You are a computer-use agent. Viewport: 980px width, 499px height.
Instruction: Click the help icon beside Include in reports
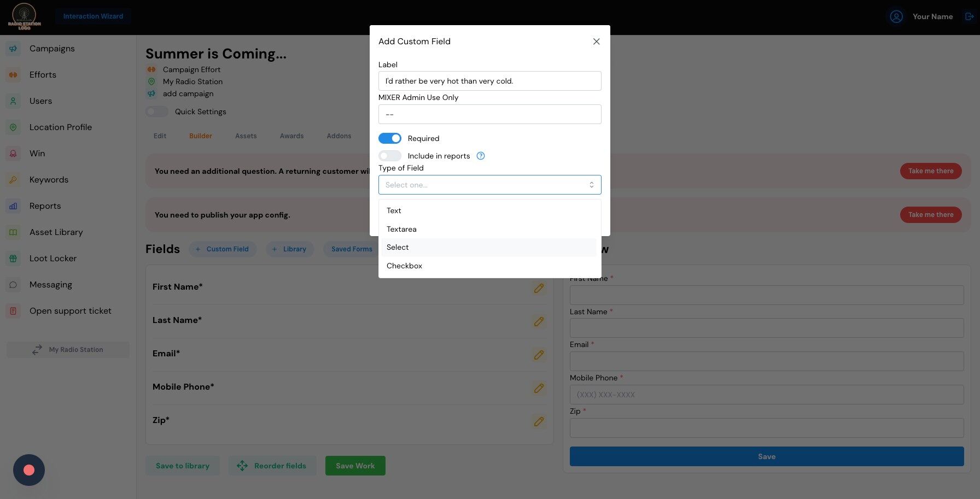point(481,156)
